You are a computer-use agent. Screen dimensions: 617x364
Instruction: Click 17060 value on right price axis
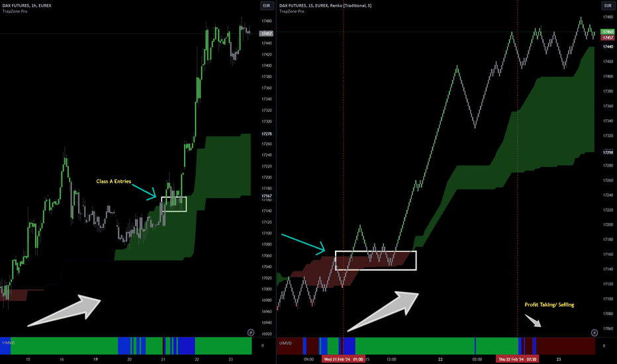(608, 328)
